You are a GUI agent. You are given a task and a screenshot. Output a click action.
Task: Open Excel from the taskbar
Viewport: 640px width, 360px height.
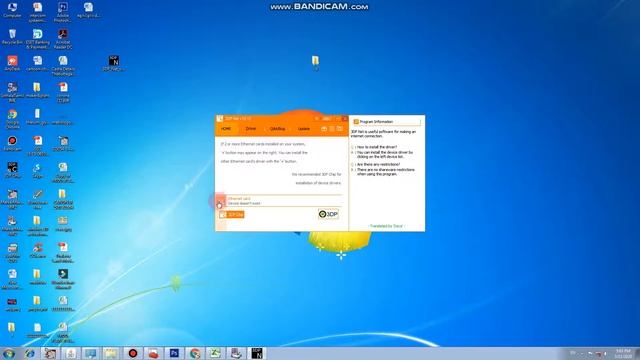[216, 353]
